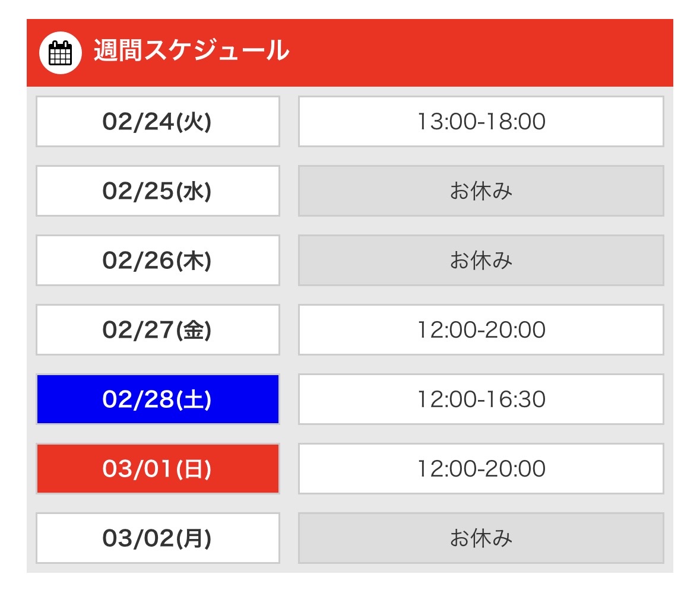Click the 12:00-20:00 slot for 02/27
Image resolution: width=700 pixels, height=590 pixels.
480,330
